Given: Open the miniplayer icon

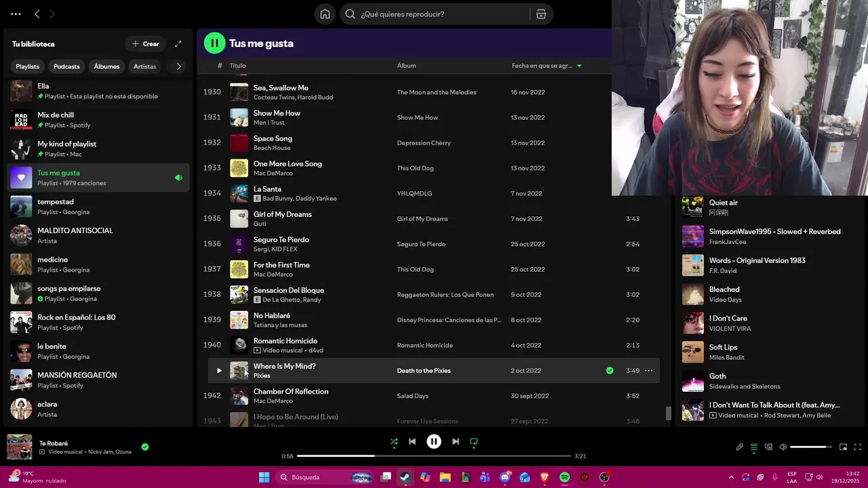Looking at the screenshot, I should pos(843,447).
